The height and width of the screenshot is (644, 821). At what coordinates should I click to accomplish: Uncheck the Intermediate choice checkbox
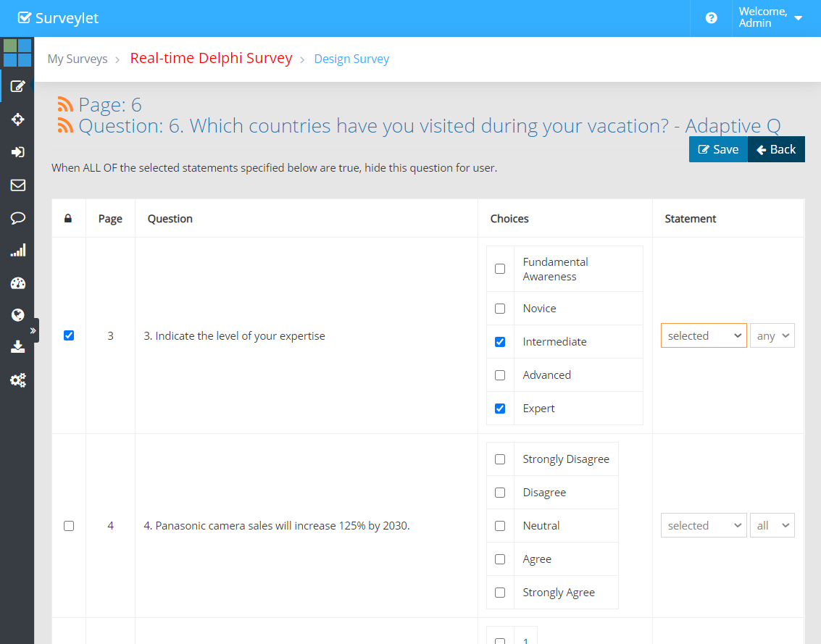(500, 342)
